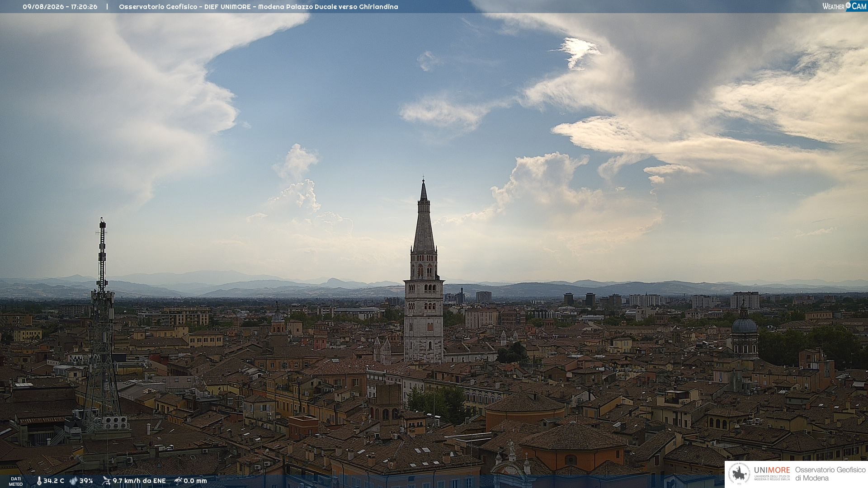Click the WeatherCam logo in the top corner
This screenshot has width=868, height=488.
(844, 6)
